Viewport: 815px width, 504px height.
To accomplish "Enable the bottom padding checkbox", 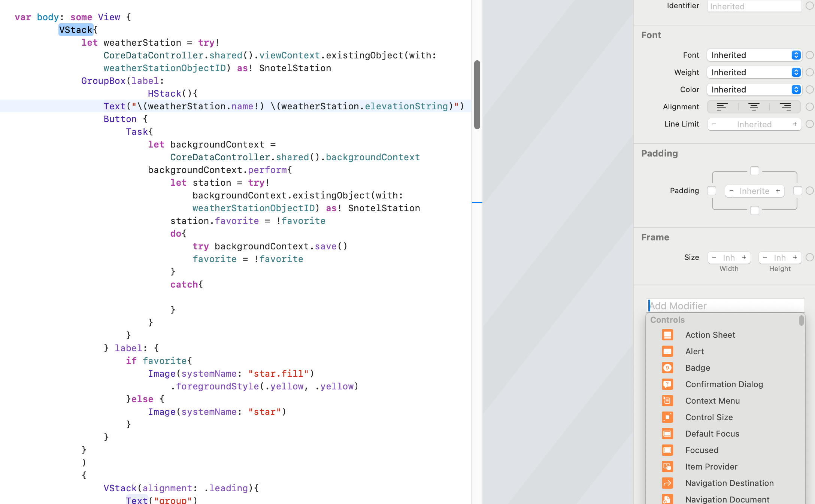I will [754, 210].
